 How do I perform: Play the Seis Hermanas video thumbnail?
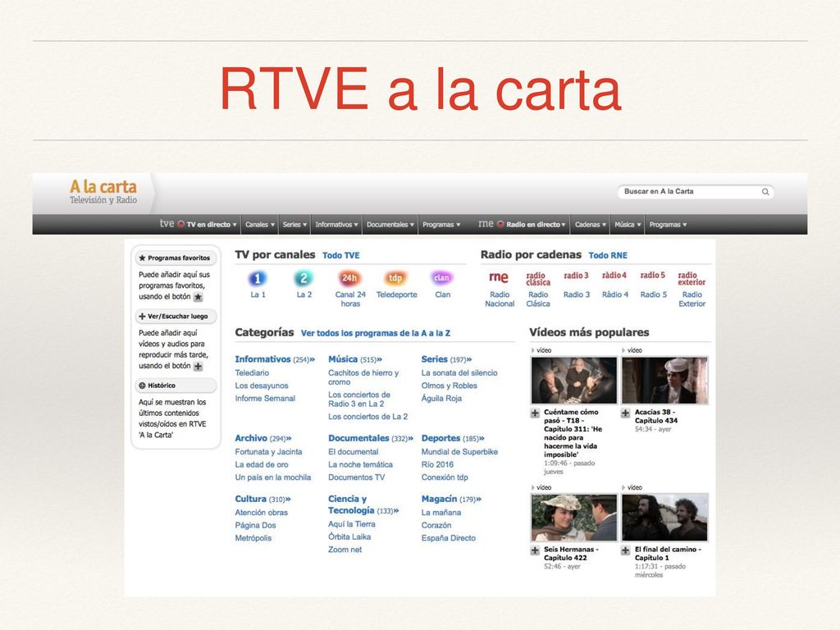[573, 518]
